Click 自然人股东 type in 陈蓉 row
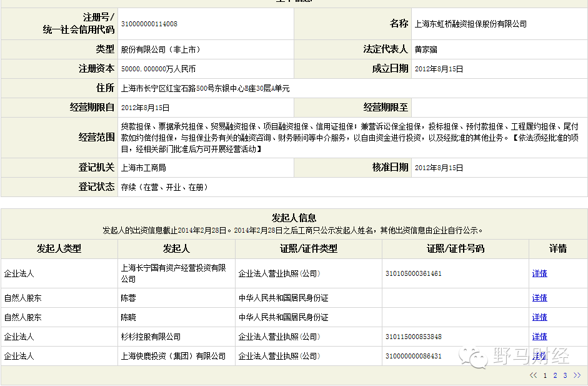Screen dimensions: 588x386 click(22, 298)
